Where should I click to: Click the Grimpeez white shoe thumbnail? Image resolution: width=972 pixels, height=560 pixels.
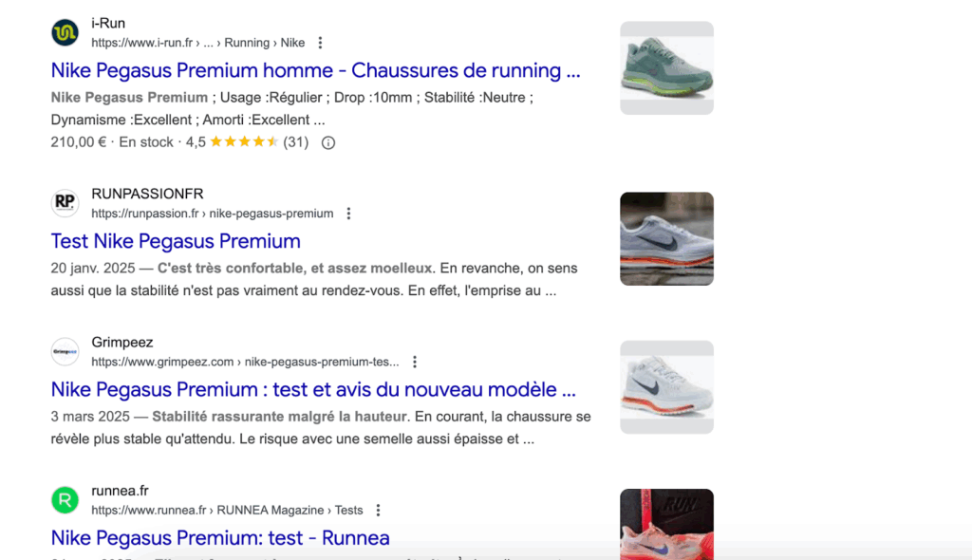[x=666, y=387]
